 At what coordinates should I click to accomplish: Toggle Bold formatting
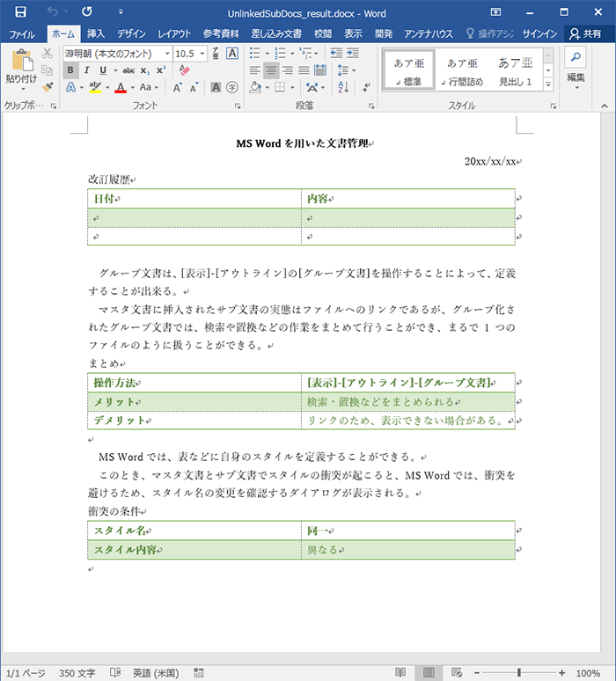click(70, 70)
